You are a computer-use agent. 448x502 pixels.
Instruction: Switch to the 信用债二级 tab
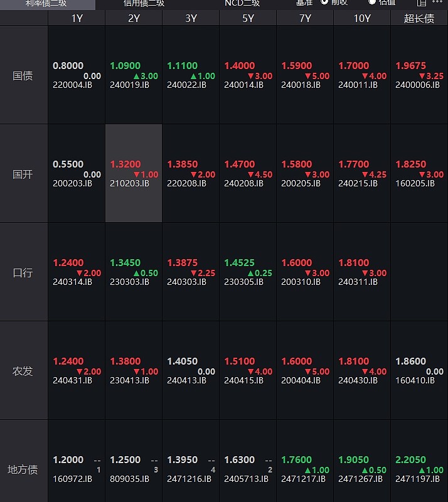(x=144, y=3)
